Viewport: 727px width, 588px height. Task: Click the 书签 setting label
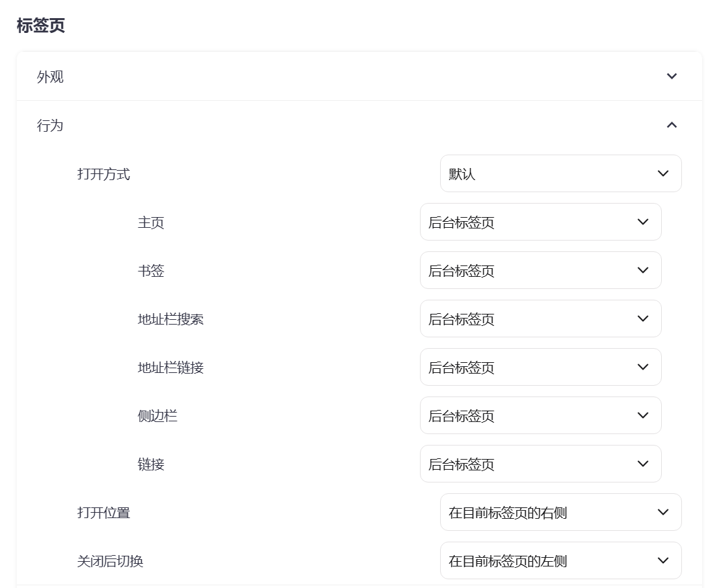tap(151, 271)
